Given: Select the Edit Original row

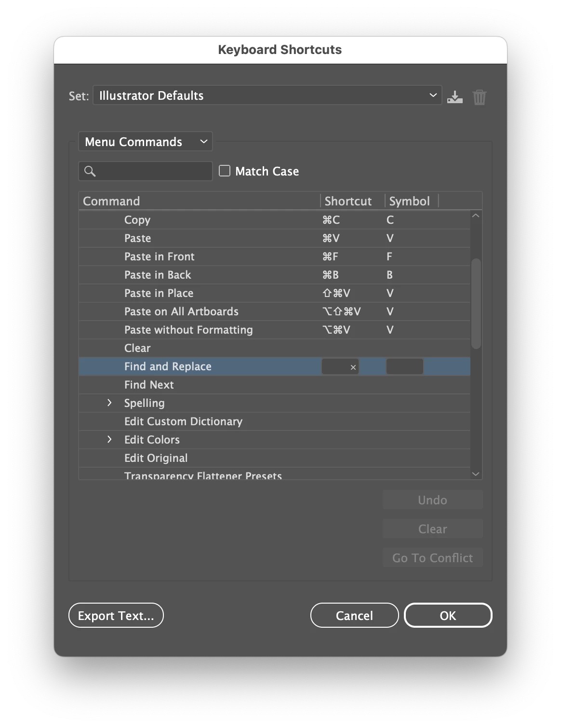Looking at the screenshot, I should pyautogui.click(x=274, y=458).
